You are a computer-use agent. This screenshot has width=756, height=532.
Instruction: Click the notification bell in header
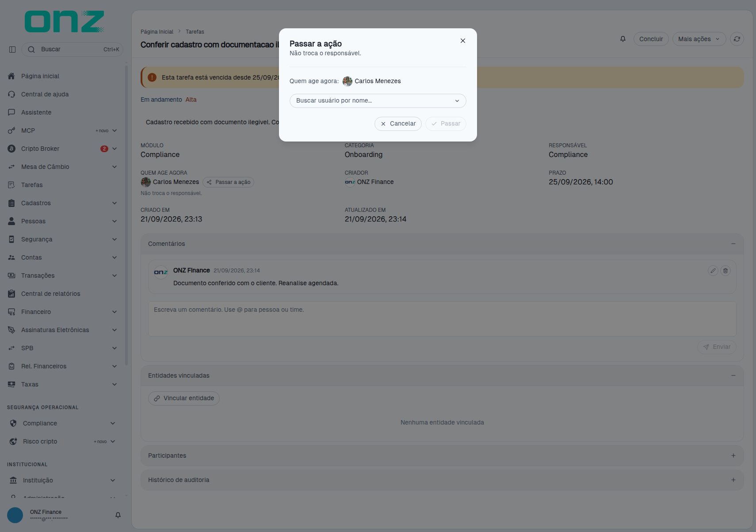coord(623,39)
